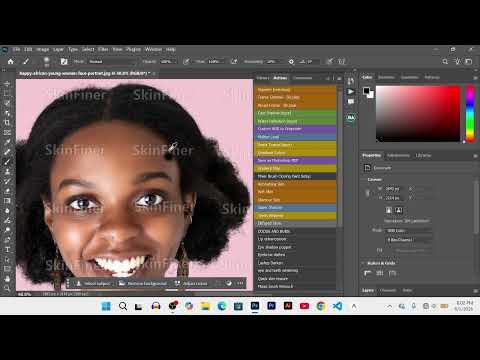This screenshot has width=480, height=360.
Task: Open the Opacity value dropdown
Action: (169, 61)
